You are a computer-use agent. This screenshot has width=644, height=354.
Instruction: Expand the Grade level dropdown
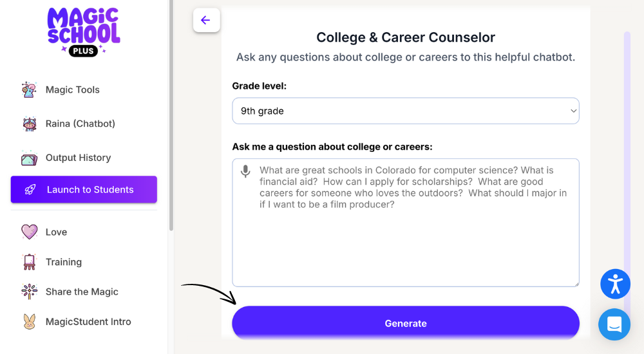405,111
